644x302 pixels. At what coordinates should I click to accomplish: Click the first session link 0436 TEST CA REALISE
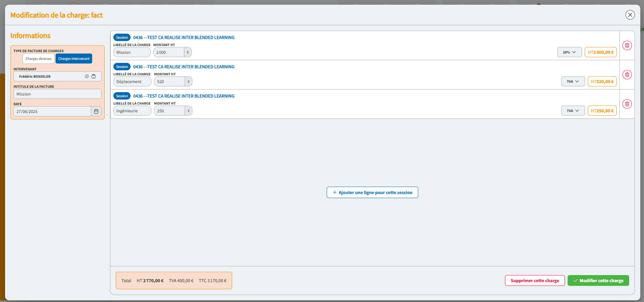click(184, 37)
